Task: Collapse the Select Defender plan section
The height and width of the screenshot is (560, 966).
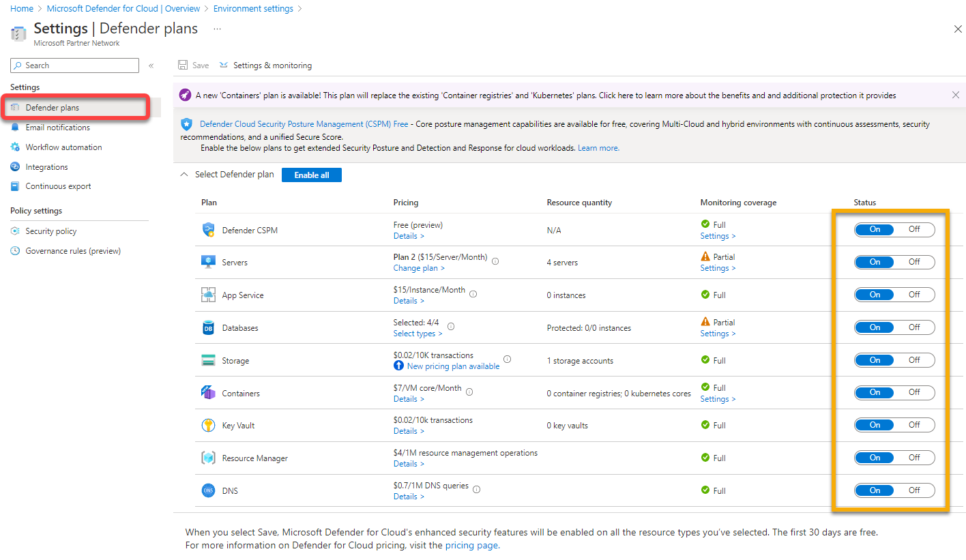Action: click(184, 174)
